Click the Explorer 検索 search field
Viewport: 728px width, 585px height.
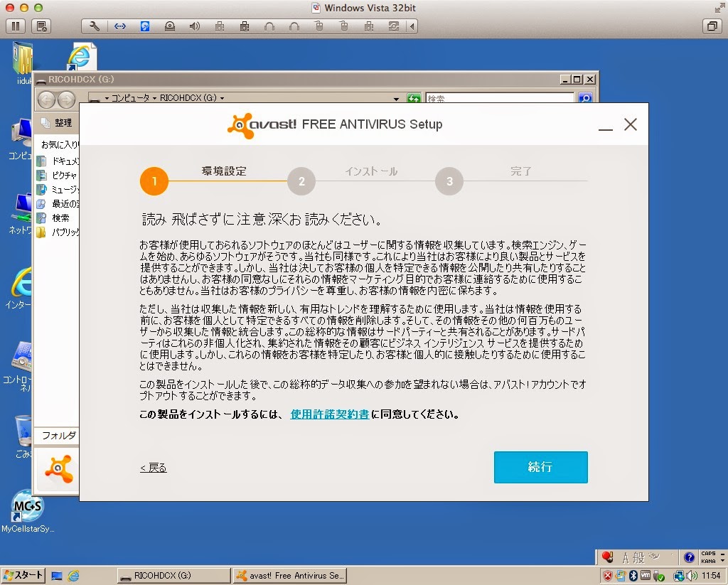[x=500, y=98]
